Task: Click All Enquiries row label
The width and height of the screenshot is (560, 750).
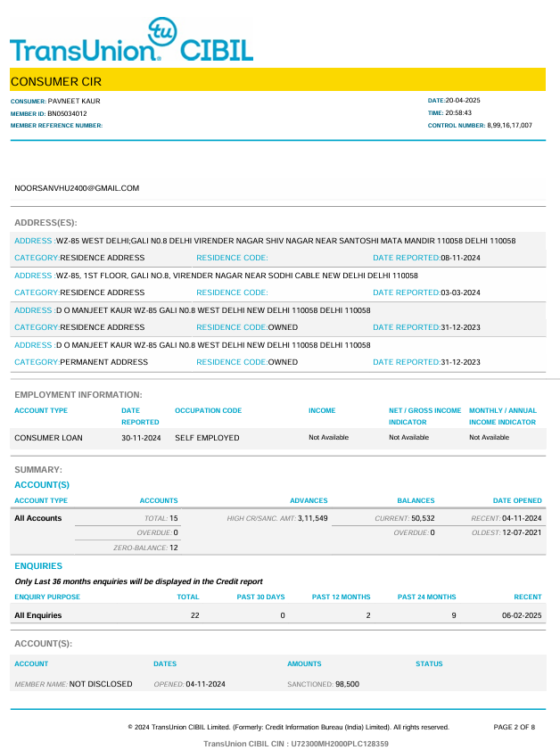Action: click(37, 615)
